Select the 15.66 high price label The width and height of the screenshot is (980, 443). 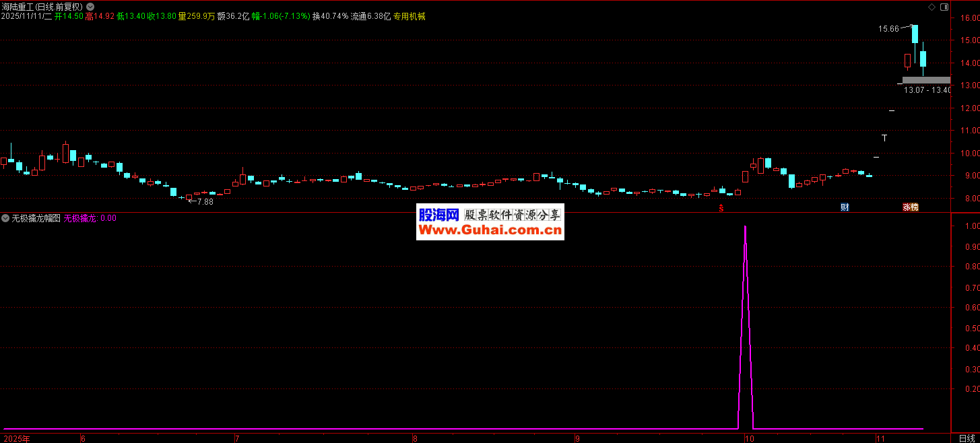pos(888,29)
